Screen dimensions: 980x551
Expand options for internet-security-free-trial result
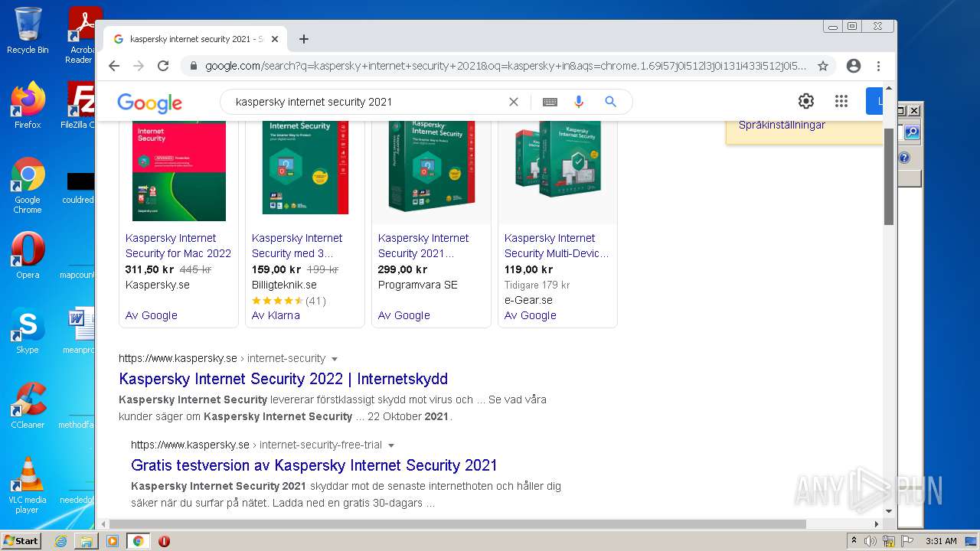pyautogui.click(x=391, y=445)
